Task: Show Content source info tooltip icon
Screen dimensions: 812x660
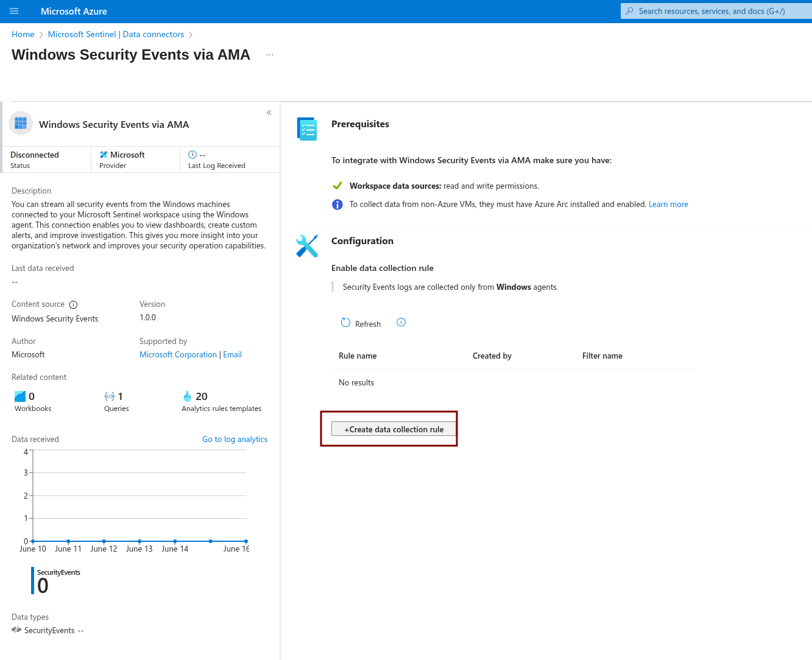Action: pyautogui.click(x=73, y=304)
